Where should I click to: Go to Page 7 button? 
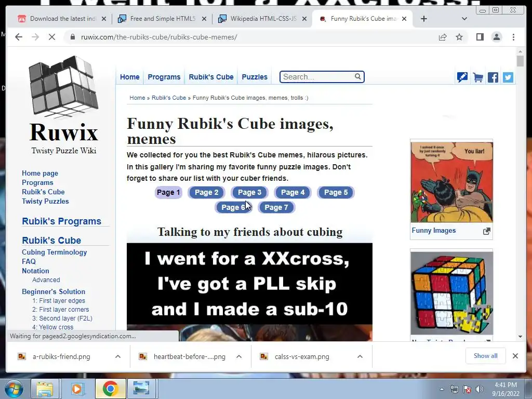tap(276, 207)
